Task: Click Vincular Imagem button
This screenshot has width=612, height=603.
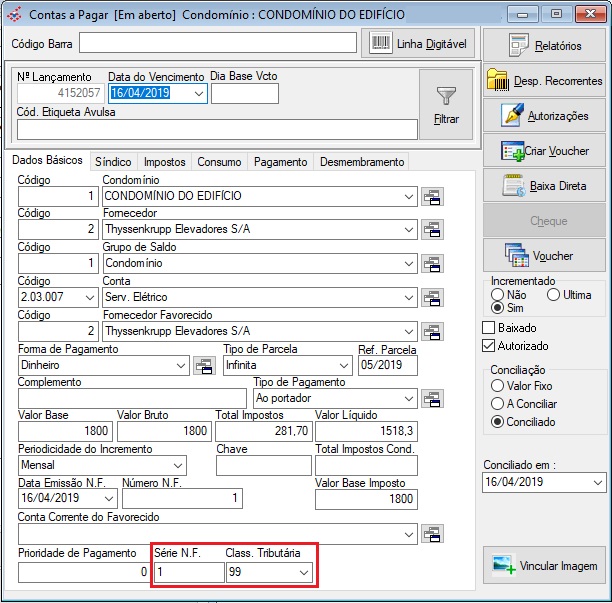Action: [544, 566]
